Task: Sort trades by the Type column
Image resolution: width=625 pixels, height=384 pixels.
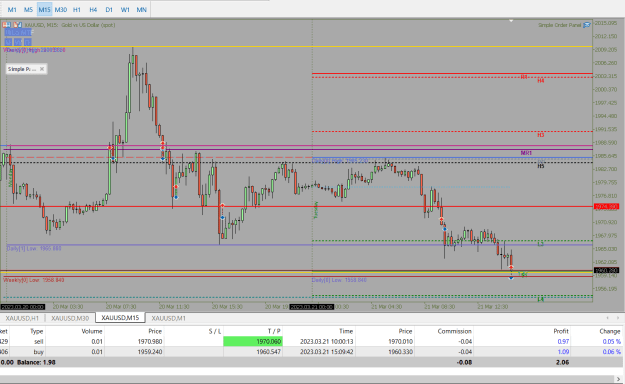Action: pyautogui.click(x=36, y=331)
